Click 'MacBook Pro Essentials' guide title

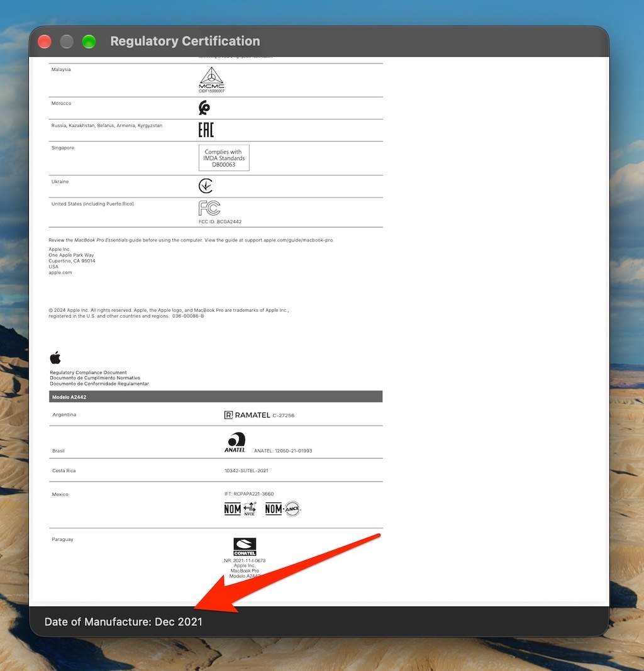tap(101, 240)
